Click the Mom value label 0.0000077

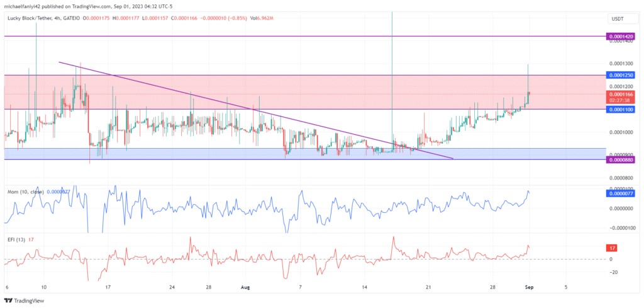(x=621, y=193)
